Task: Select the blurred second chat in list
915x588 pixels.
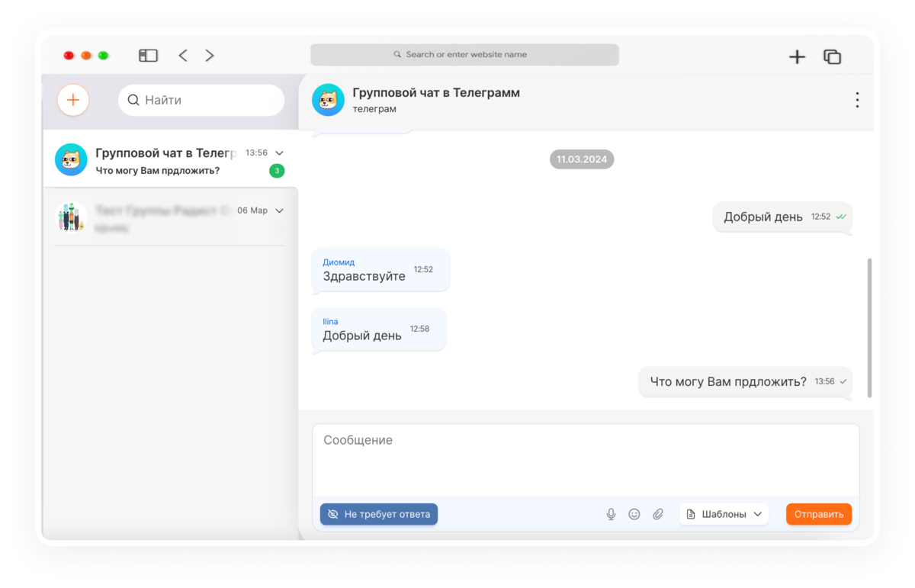Action: coord(170,217)
